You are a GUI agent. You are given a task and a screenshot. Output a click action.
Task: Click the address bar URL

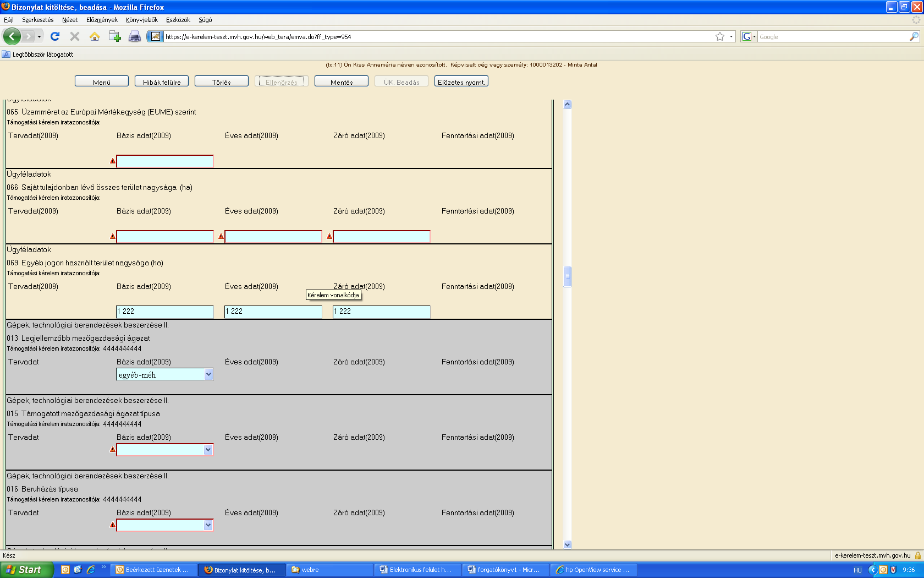click(258, 37)
